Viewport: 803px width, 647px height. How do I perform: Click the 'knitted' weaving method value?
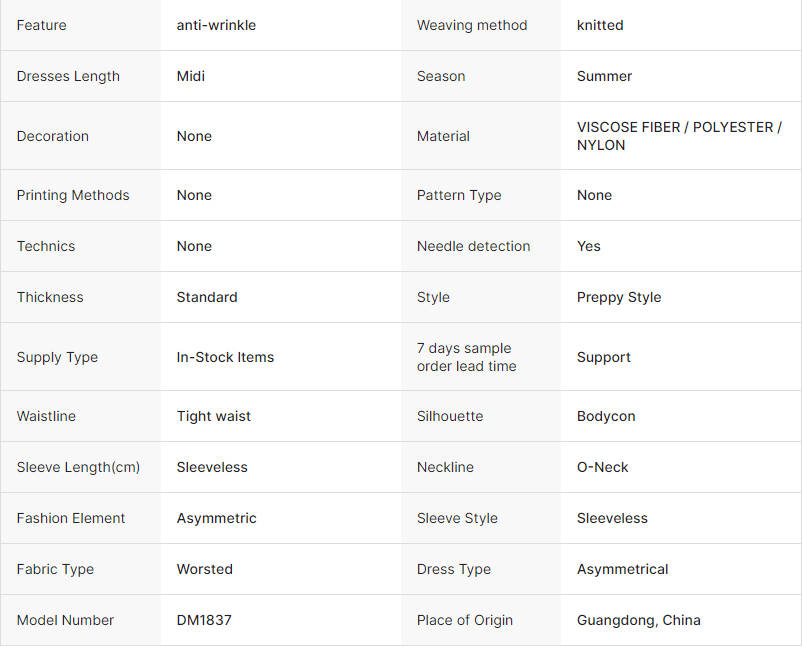coord(600,25)
